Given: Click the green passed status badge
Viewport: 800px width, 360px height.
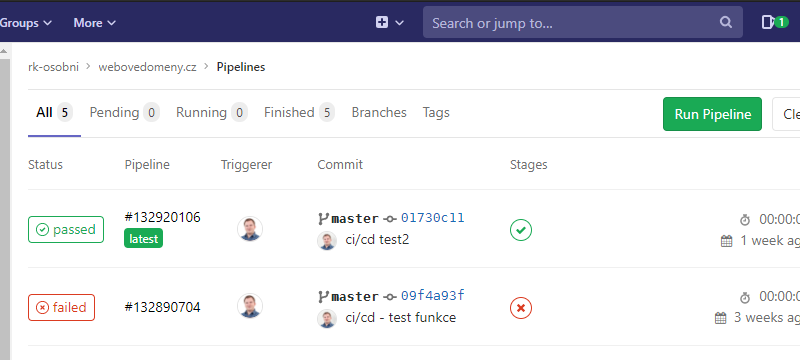Looking at the screenshot, I should [x=66, y=229].
